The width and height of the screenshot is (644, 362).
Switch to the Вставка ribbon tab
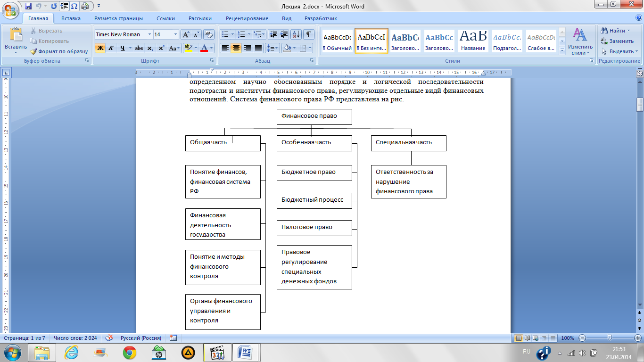click(71, 18)
